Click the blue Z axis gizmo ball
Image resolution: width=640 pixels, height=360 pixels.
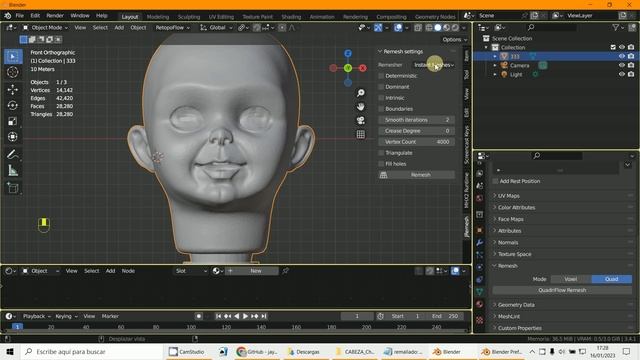(348, 53)
